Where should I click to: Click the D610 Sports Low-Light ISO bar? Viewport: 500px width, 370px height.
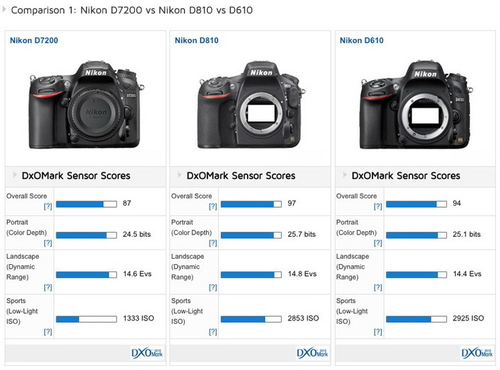click(416, 319)
